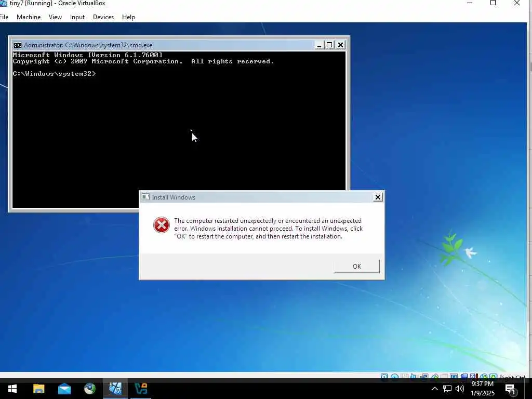The height and width of the screenshot is (399, 532).
Task: Close the Install Windows error dialog
Action: click(x=378, y=197)
